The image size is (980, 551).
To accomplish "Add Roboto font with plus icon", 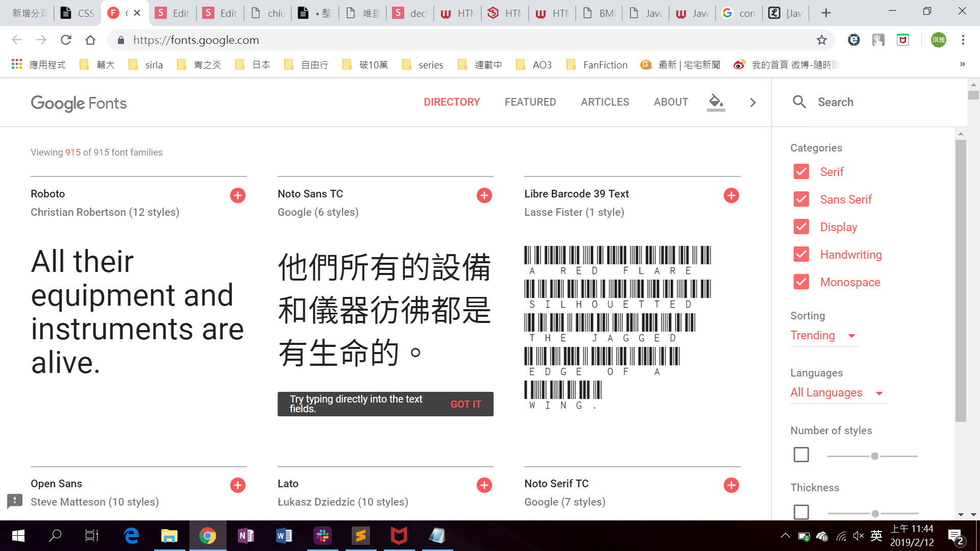I will [237, 195].
